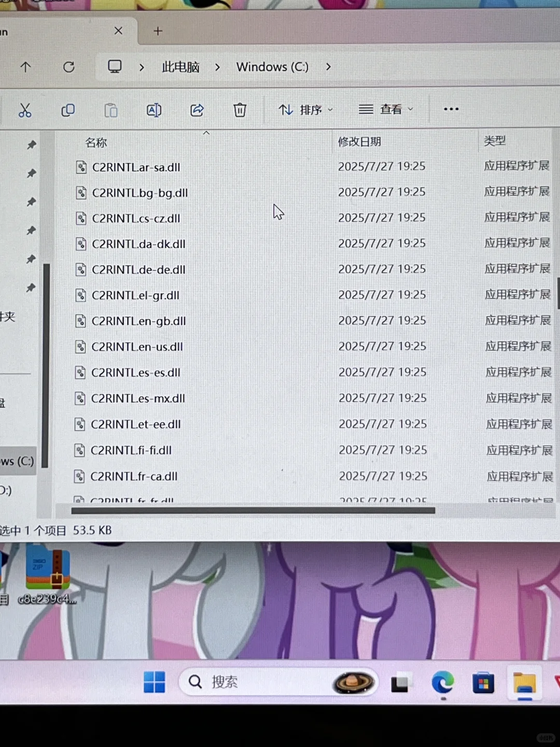Screen dimensions: 560x747
Task: Open the 查看 view dropdown
Action: pyautogui.click(x=386, y=109)
